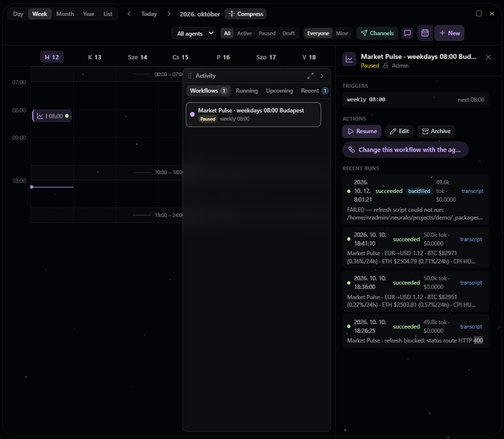This screenshot has height=439, width=504.
Task: Archive the workflow
Action: click(436, 131)
